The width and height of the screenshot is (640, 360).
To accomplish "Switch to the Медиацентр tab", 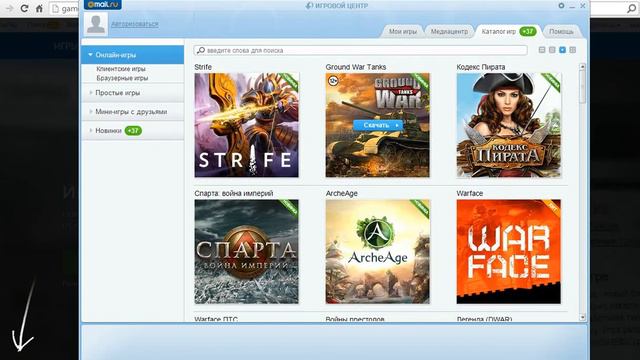I will pyautogui.click(x=449, y=31).
